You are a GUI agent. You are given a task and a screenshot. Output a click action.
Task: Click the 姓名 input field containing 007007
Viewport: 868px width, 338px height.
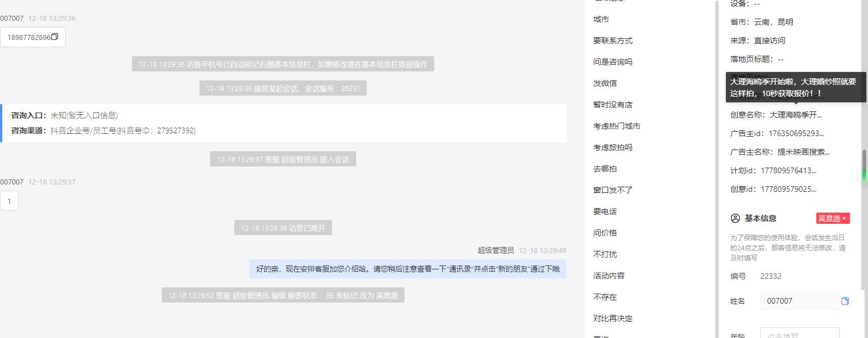coord(799,301)
